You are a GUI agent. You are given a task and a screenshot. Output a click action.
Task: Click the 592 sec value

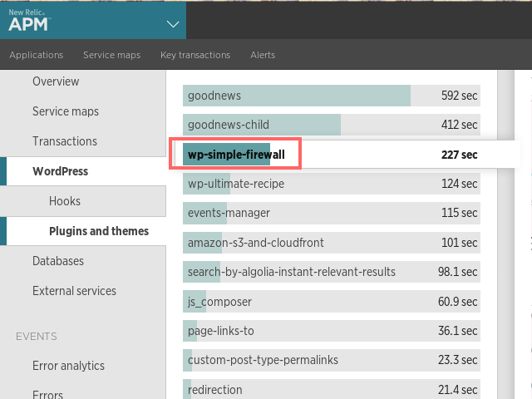(x=459, y=96)
